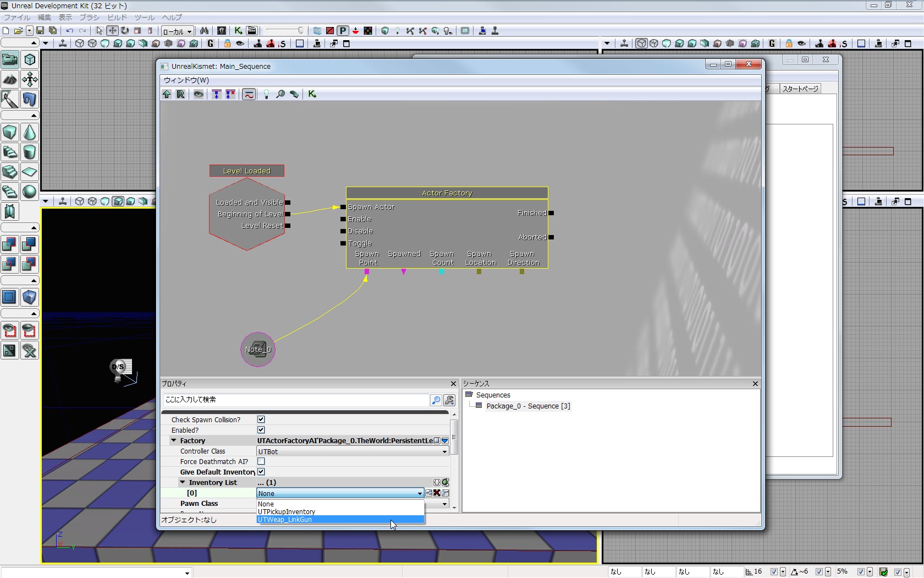Click the Level Loaded event node
924x578 pixels.
tap(247, 171)
